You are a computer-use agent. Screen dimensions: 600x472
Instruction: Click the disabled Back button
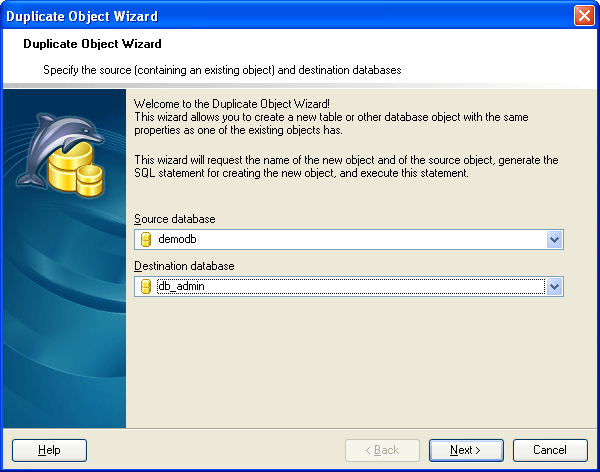[382, 450]
